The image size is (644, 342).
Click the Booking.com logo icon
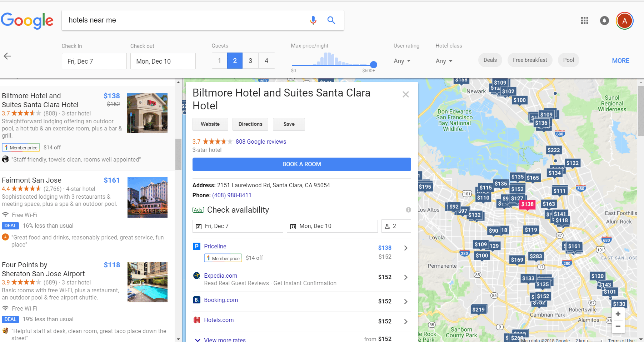point(197,300)
